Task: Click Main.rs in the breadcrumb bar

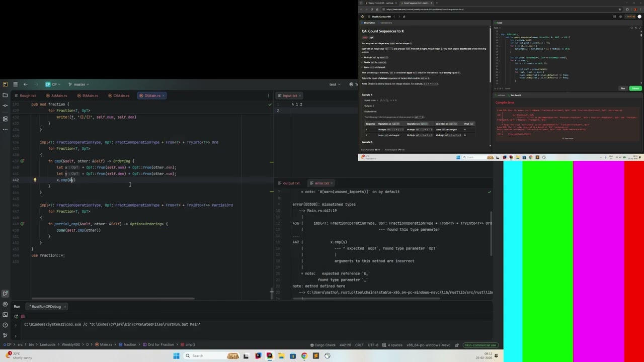Action: click(103, 345)
